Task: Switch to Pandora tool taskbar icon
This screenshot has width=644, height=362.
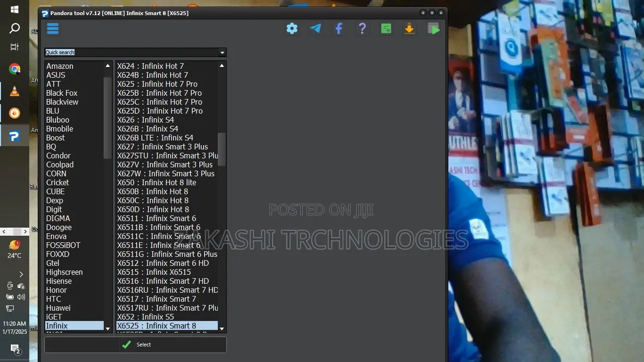Action: (x=15, y=136)
